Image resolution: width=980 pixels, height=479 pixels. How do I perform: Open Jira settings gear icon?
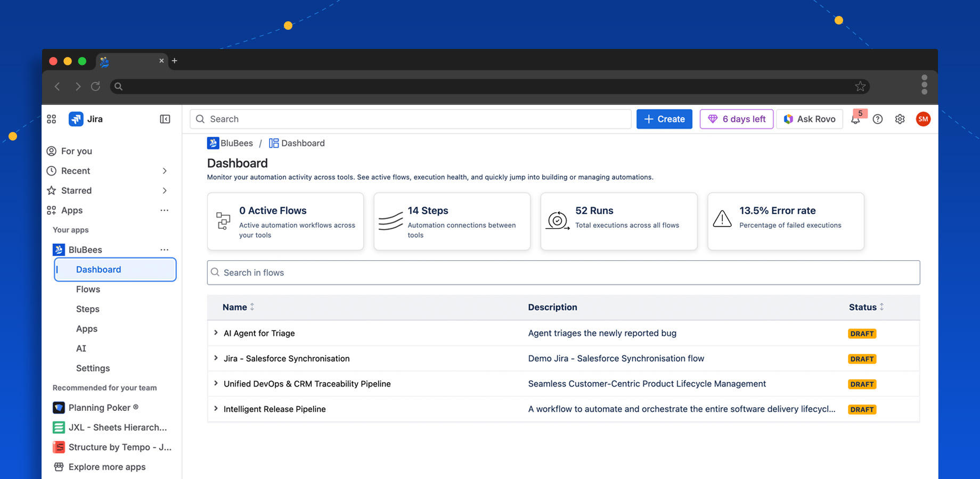(x=900, y=119)
